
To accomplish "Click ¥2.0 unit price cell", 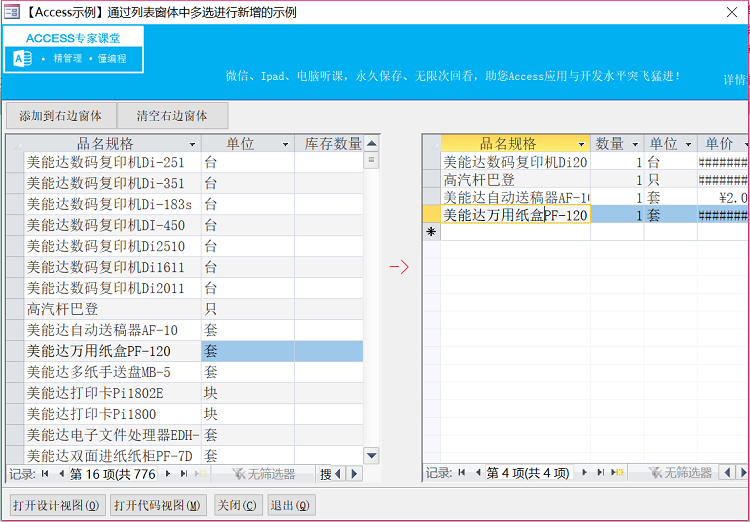I will coord(723,198).
